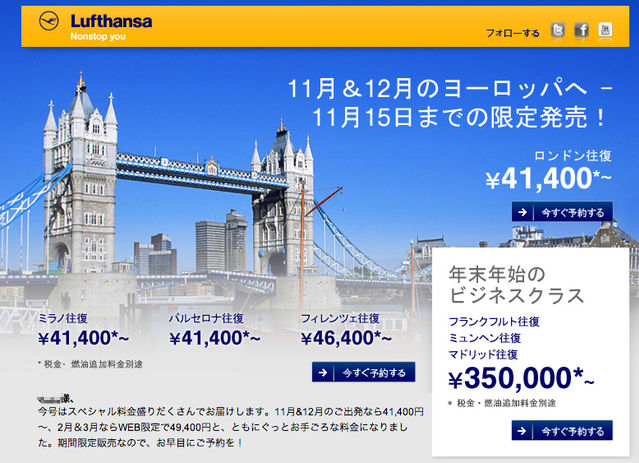Click the Lufthansa crane logo icon
639x463 pixels.
click(x=49, y=21)
